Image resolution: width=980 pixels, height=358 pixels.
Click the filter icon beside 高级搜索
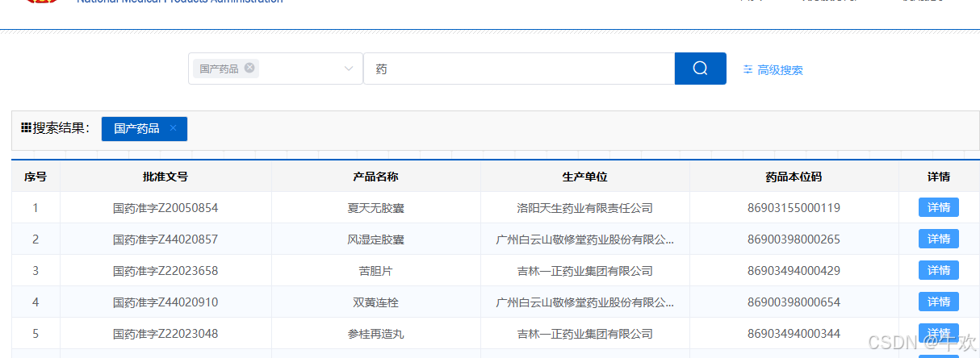point(748,69)
